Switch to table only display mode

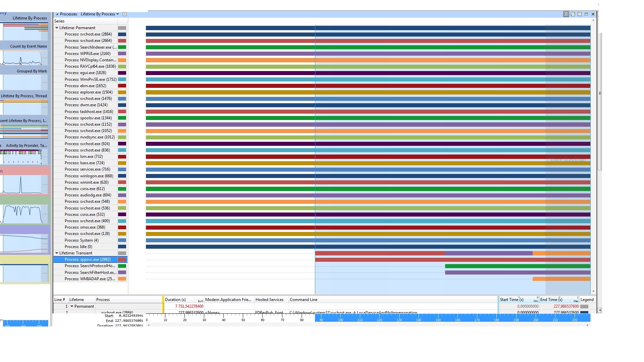pos(580,14)
